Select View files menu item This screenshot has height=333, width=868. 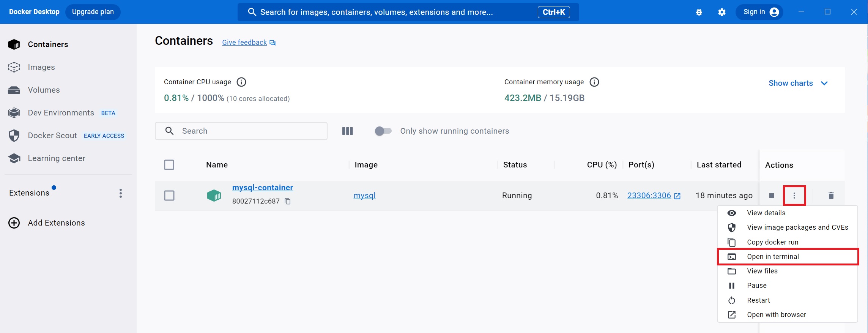point(788,271)
